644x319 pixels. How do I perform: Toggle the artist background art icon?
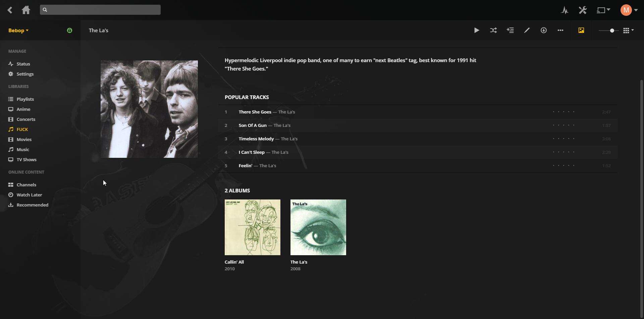581,30
